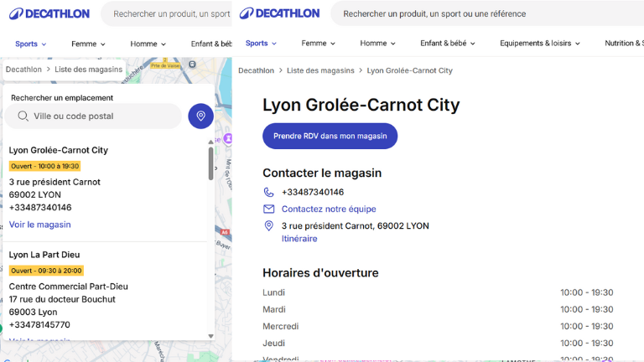The height and width of the screenshot is (362, 644).
Task: Open Nutrition menu in right window
Action: (624, 43)
